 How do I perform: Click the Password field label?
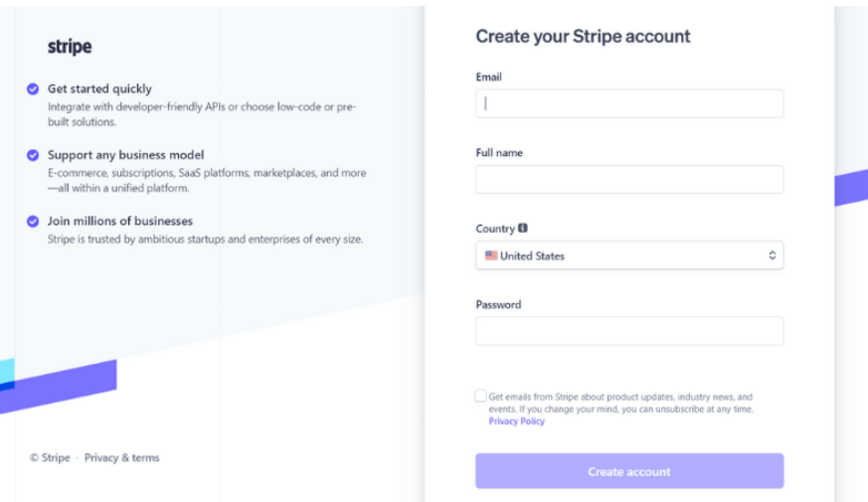pyautogui.click(x=498, y=304)
